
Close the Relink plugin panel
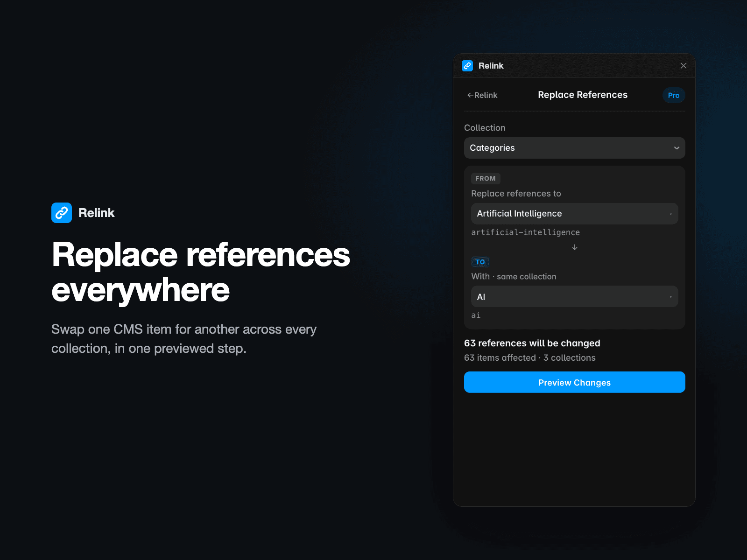[x=684, y=66]
